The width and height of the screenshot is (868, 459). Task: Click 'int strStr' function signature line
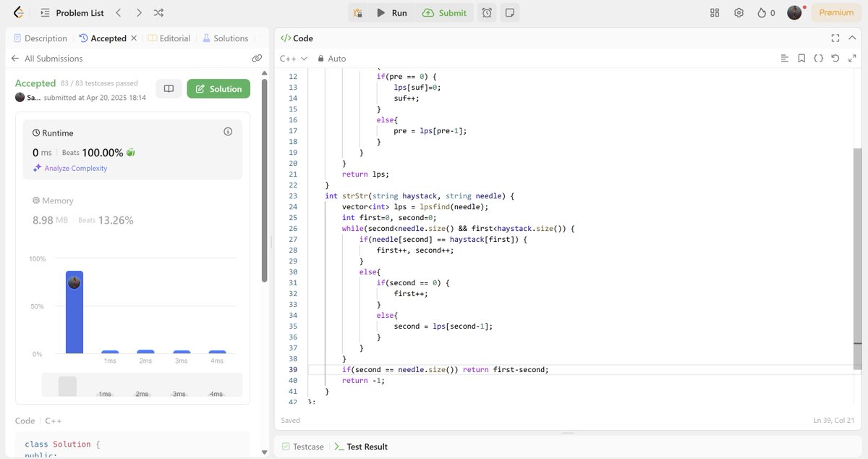[419, 195]
